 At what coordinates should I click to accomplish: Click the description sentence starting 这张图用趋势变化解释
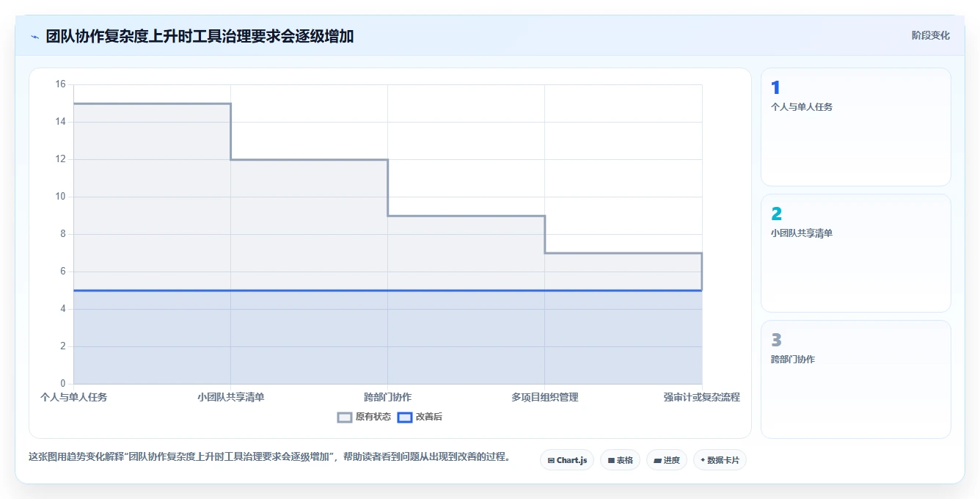(x=270, y=456)
